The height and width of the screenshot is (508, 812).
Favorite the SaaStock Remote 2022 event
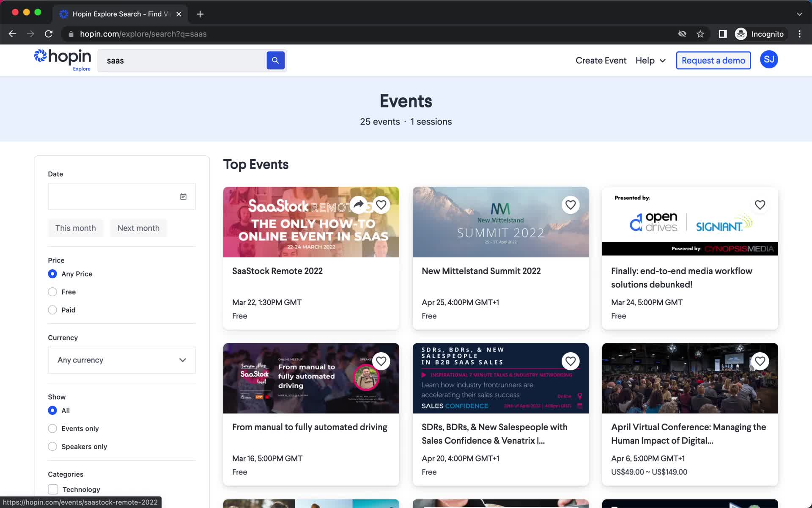[381, 205]
